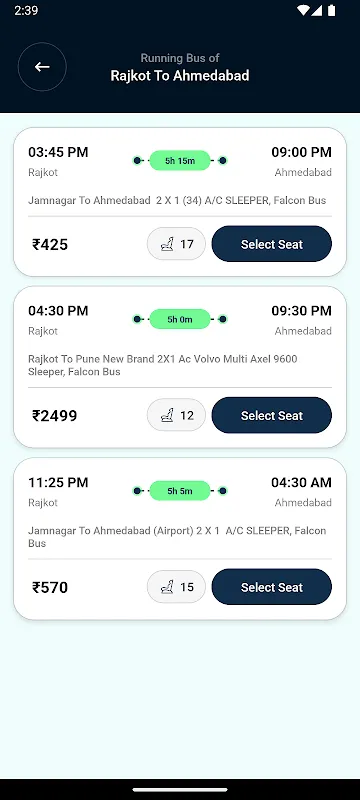This screenshot has width=360, height=800.
Task: Tap the ₹425 fare price
Action: [x=50, y=244]
